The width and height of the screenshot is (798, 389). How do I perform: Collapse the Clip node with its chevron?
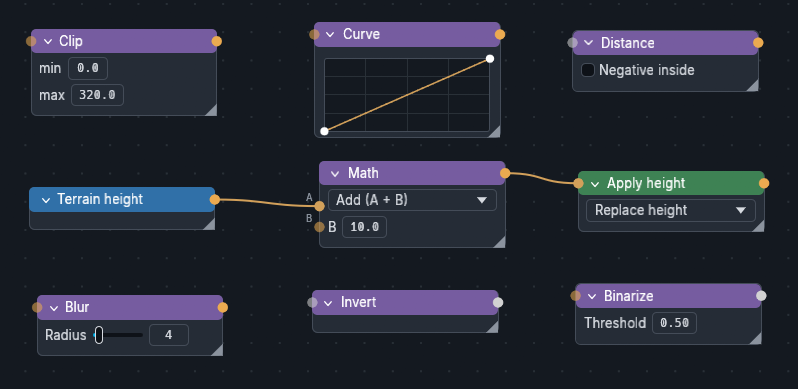point(48,41)
